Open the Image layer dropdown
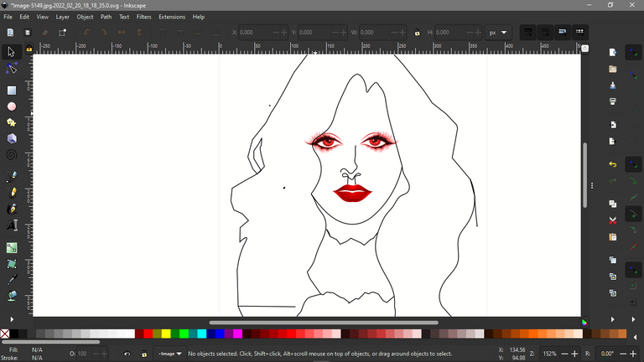644x362 pixels. click(170, 354)
